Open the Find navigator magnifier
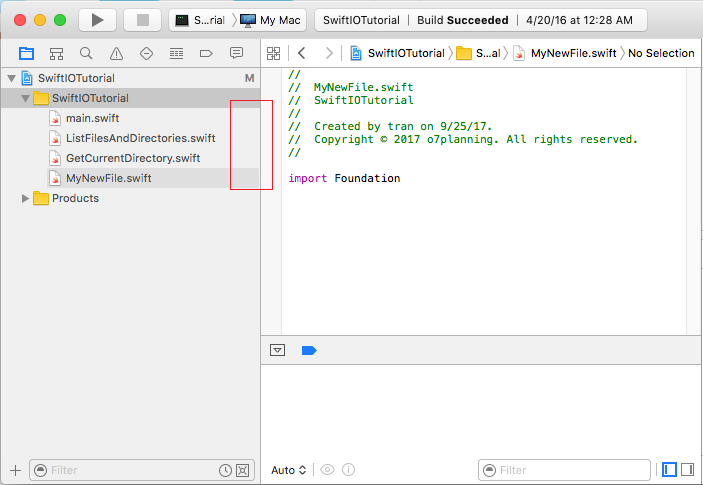This screenshot has width=703, height=485. coord(86,53)
